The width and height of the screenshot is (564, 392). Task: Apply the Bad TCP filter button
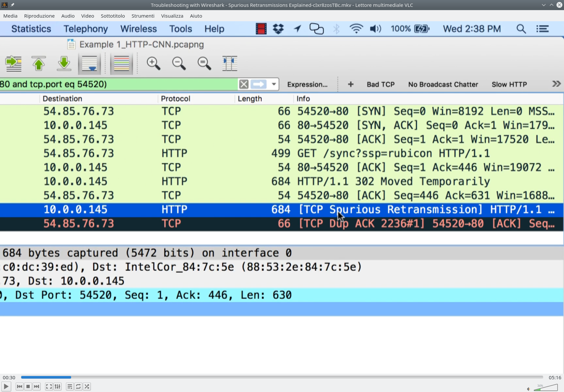click(381, 85)
